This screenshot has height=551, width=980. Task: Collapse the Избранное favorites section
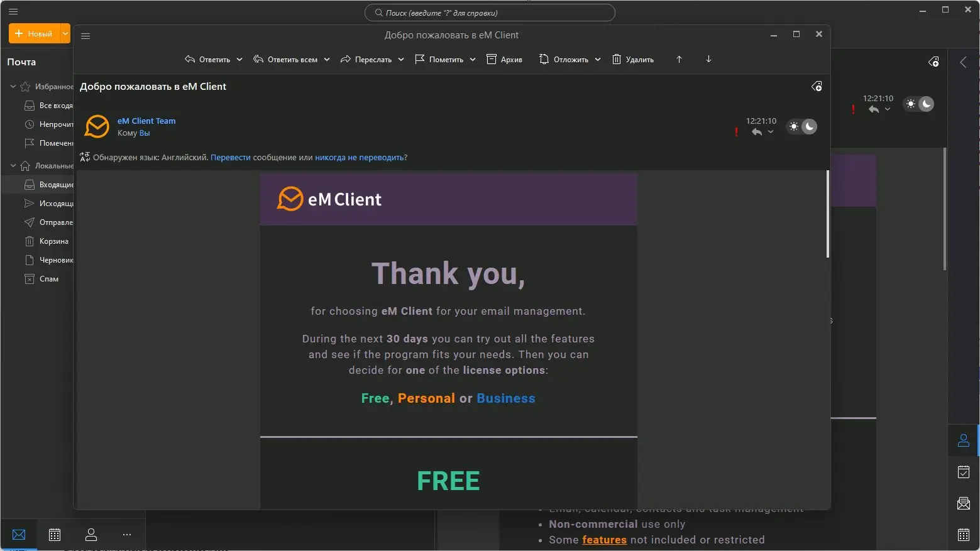click(13, 87)
